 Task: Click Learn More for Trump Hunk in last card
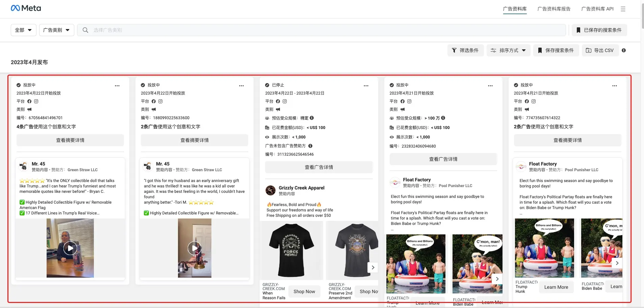[x=556, y=287]
